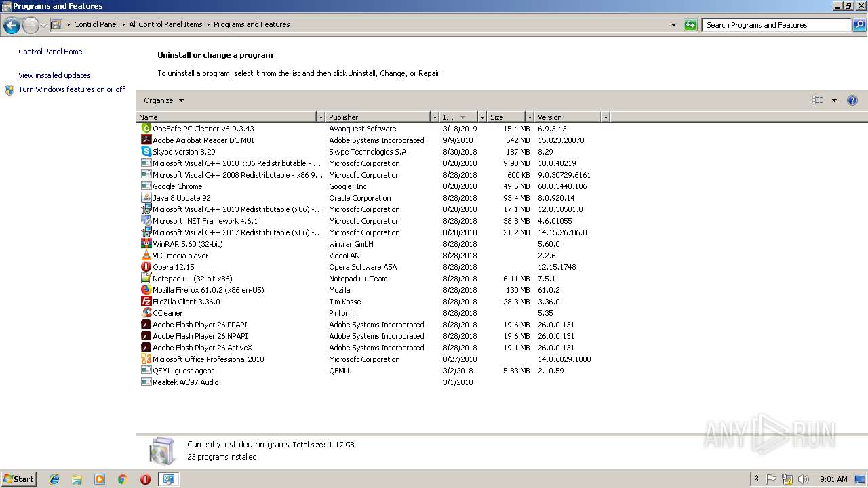Screen dimensions: 868x488
Task: Select the Notepad++ program icon
Action: [x=146, y=278]
